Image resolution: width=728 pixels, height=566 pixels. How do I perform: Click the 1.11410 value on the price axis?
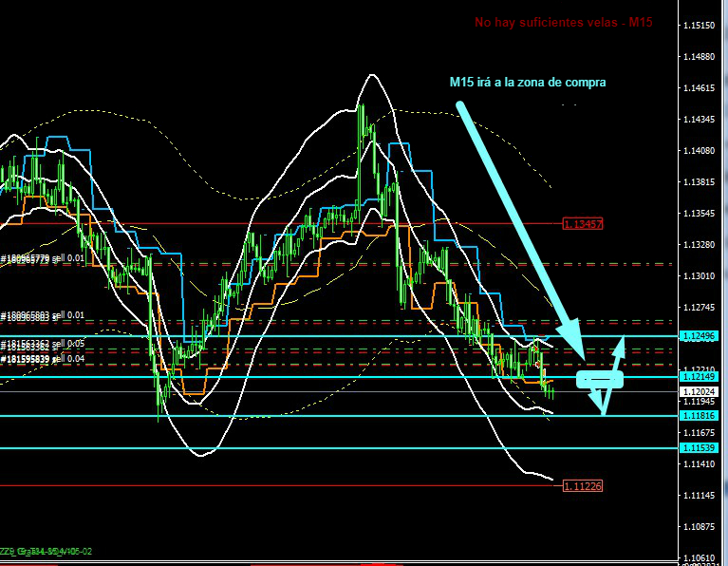tap(700, 463)
